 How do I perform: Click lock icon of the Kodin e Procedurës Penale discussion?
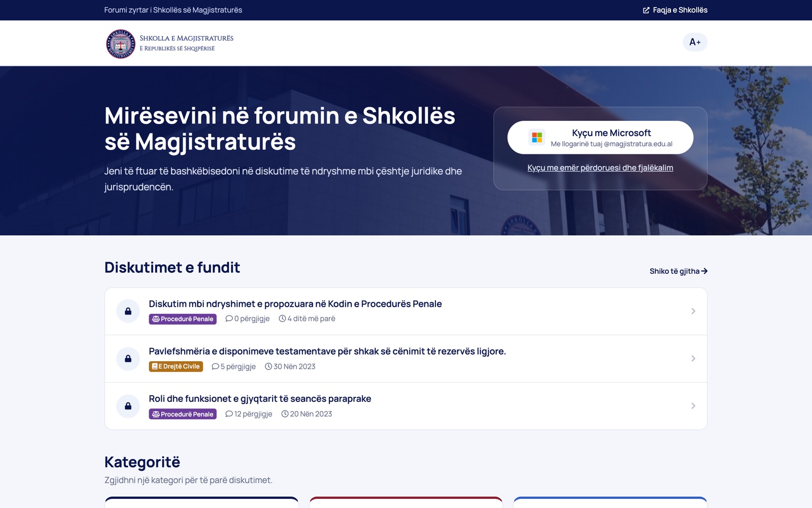coord(128,311)
